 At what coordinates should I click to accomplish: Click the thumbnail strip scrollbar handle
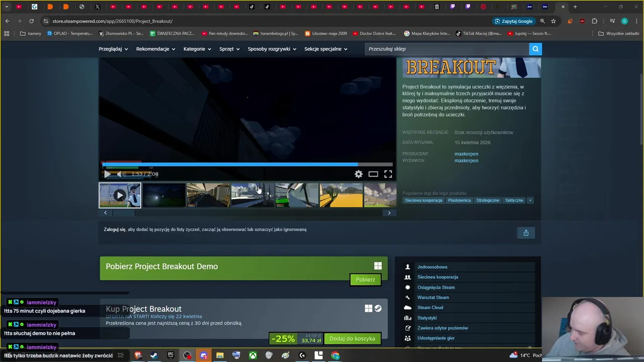123,213
